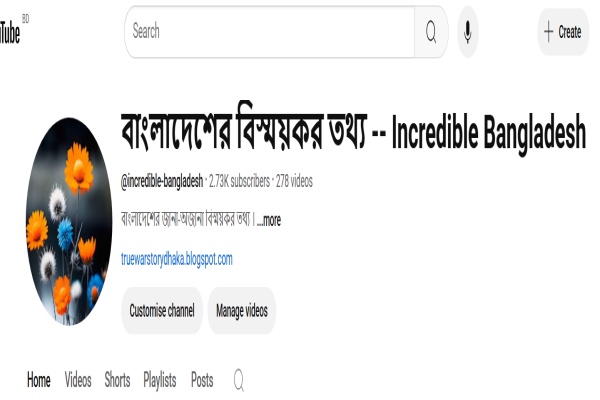Open the Create menu button

coord(563,32)
